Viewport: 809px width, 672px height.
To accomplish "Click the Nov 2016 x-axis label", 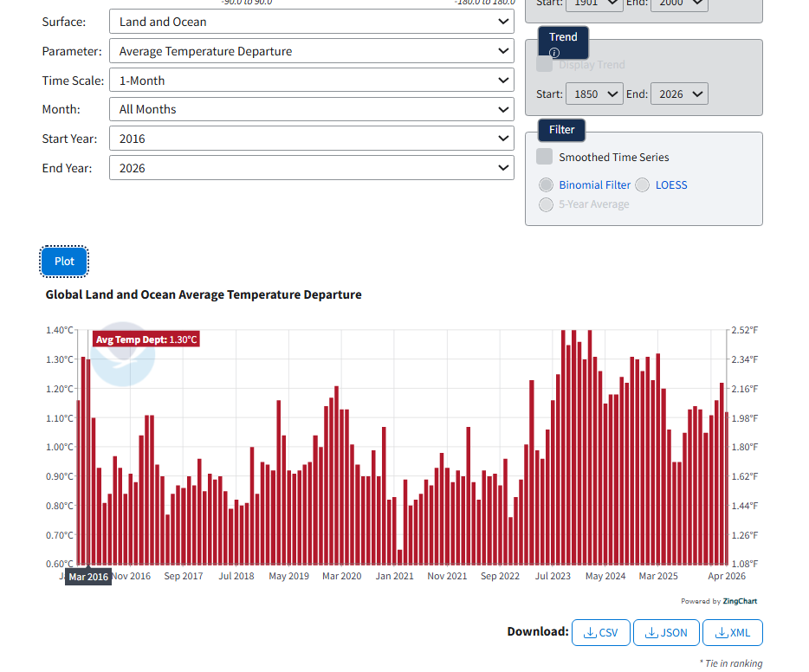I will click(131, 576).
